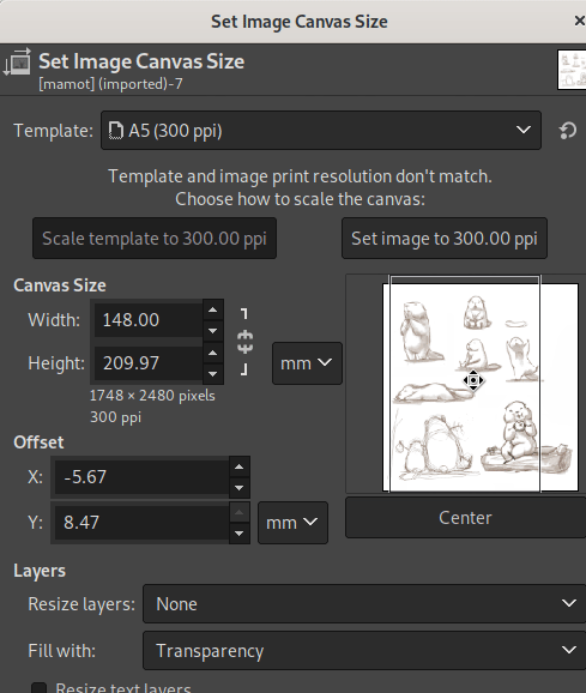The height and width of the screenshot is (693, 586).
Task: Toggle the aspect ratio chain link
Action: tap(245, 342)
